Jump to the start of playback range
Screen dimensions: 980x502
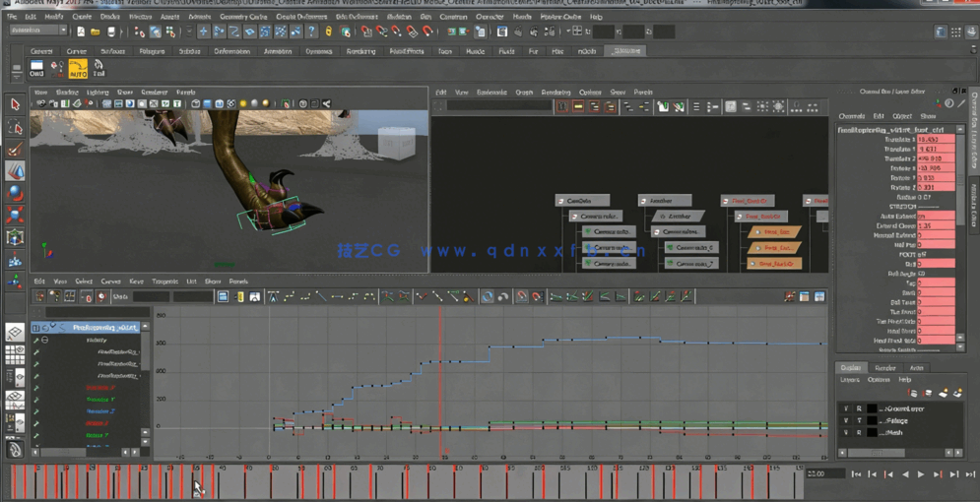(856, 474)
